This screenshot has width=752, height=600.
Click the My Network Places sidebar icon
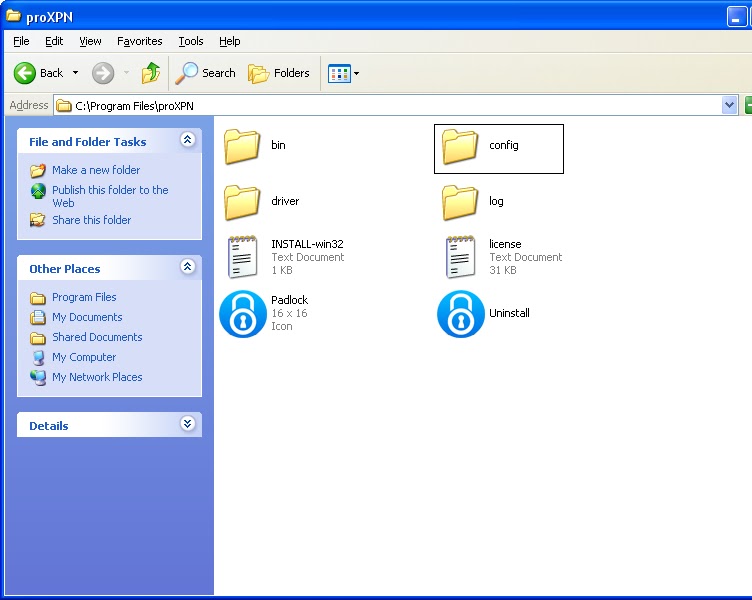click(38, 378)
